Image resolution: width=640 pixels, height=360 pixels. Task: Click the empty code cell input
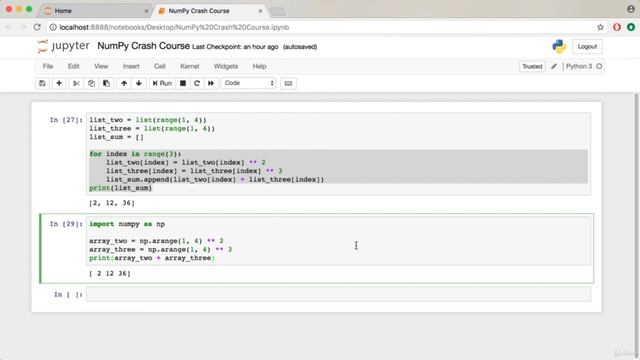point(338,294)
